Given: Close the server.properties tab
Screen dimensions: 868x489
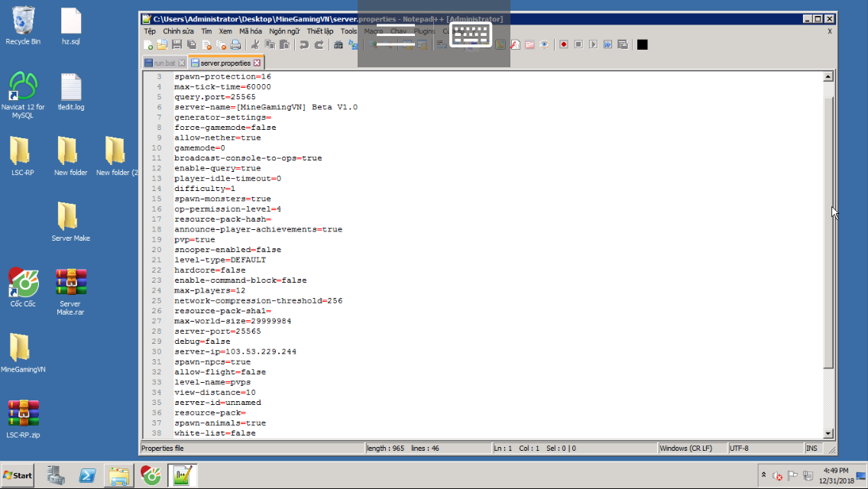Looking at the screenshot, I should pos(257,63).
